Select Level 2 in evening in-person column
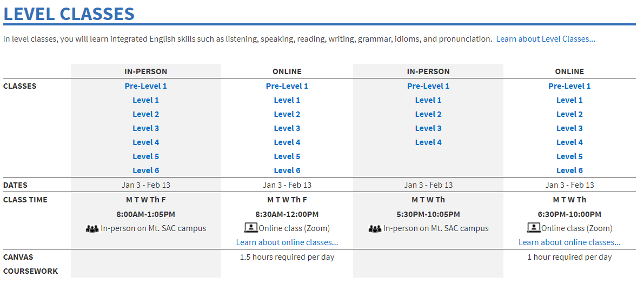Image resolution: width=644 pixels, height=283 pixels. [x=428, y=114]
